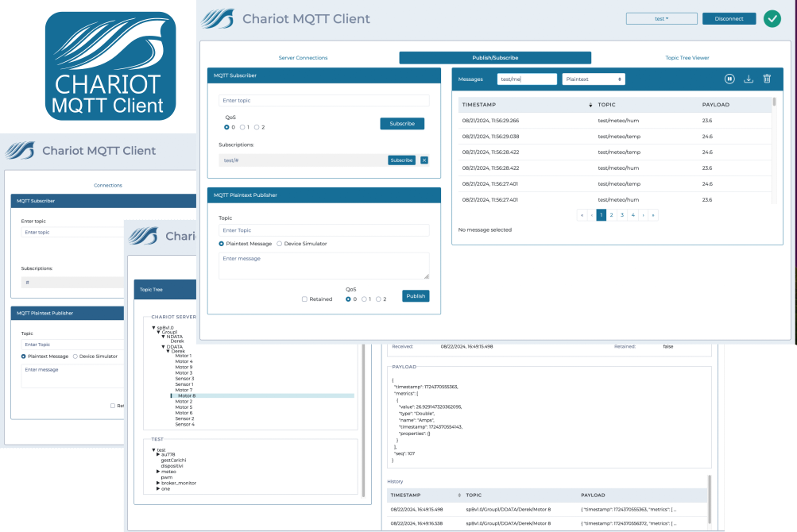Select Plaintext Message in background Connections window
Screen dimensions: 797x532
click(x=23, y=357)
